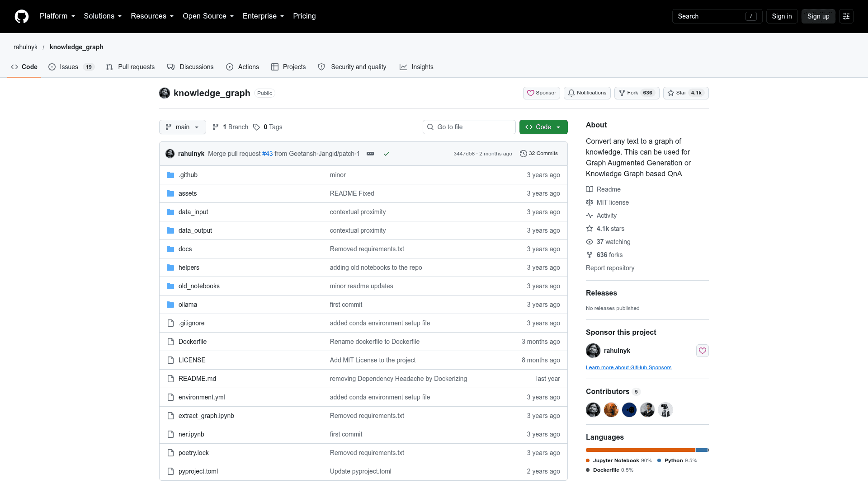
Task: Open the README.md file
Action: 197,379
